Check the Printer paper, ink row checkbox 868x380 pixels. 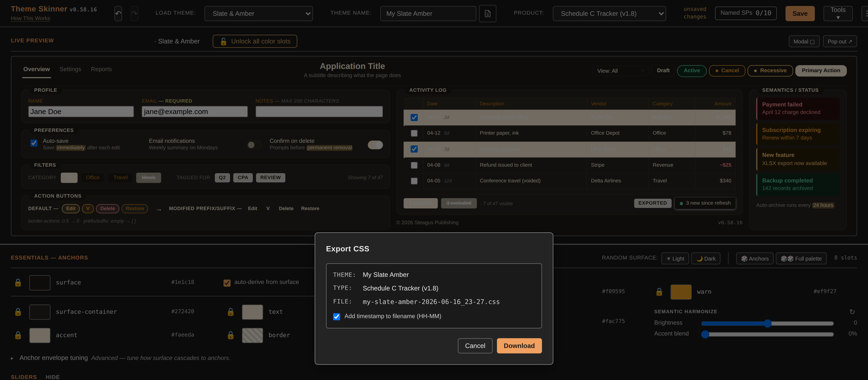click(x=414, y=133)
